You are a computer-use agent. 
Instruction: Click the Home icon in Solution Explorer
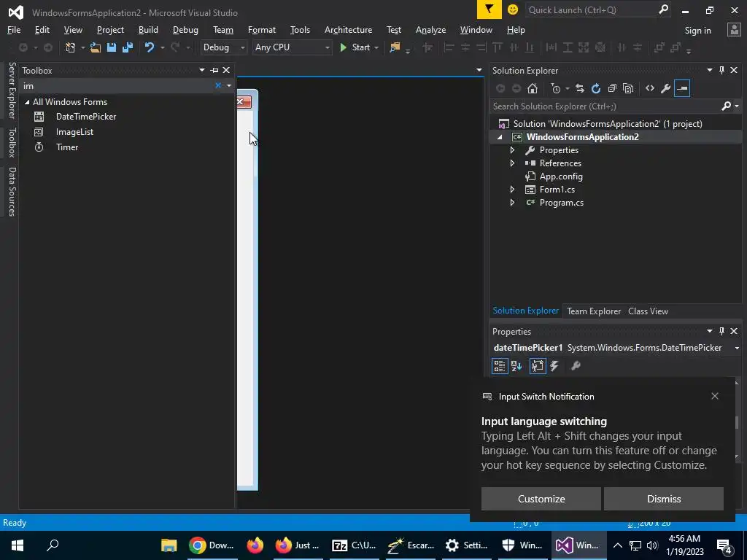coord(533,88)
